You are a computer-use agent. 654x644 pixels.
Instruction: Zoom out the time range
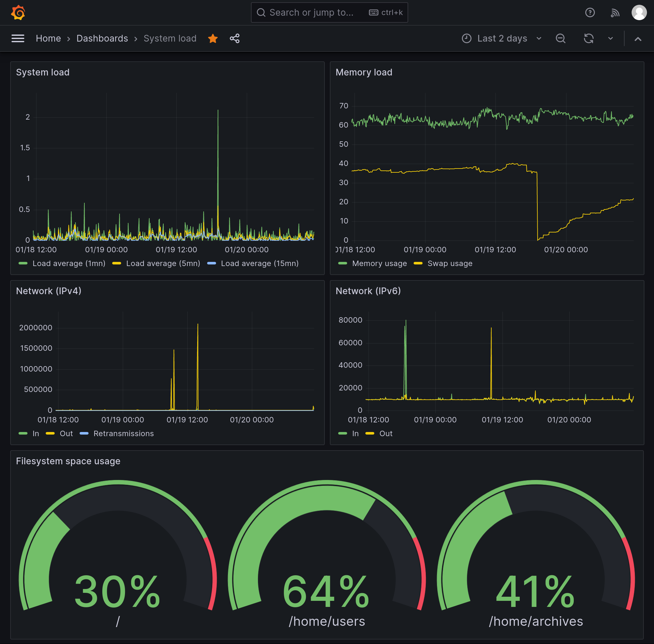click(560, 39)
